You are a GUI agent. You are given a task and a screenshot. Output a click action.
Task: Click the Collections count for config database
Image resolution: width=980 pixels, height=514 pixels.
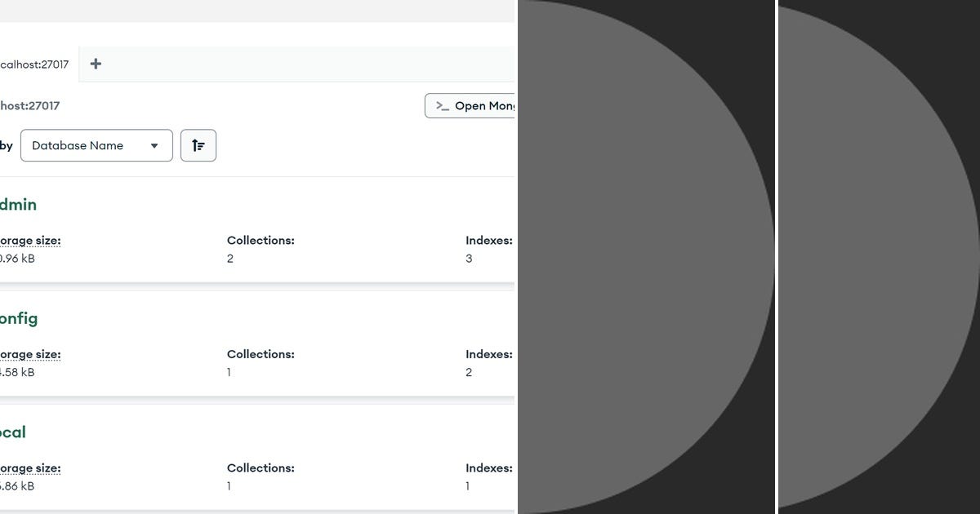point(229,372)
